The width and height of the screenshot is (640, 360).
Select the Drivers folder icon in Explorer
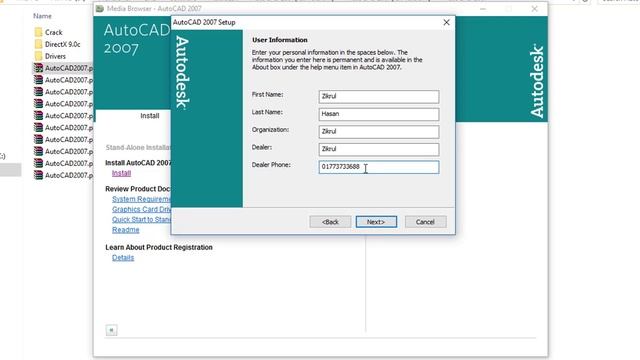click(38, 56)
